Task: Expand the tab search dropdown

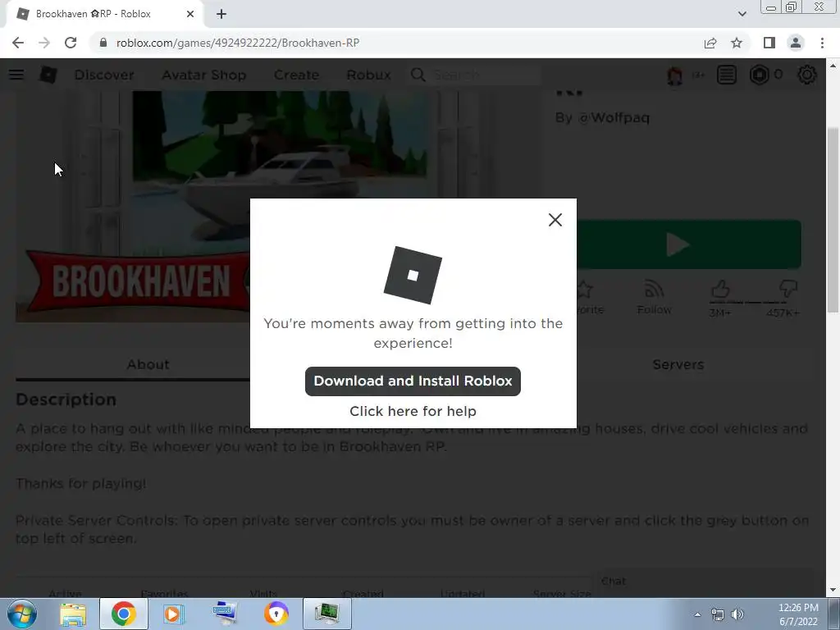Action: click(742, 14)
